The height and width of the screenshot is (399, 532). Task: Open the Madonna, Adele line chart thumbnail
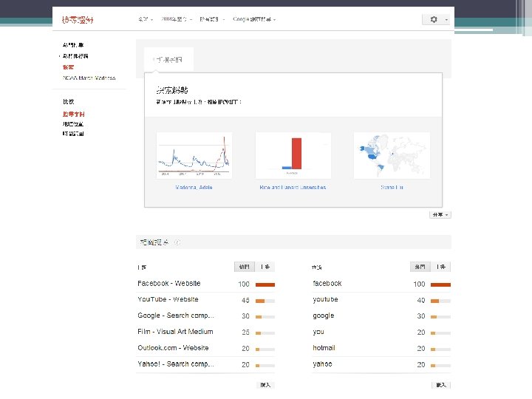pos(194,155)
